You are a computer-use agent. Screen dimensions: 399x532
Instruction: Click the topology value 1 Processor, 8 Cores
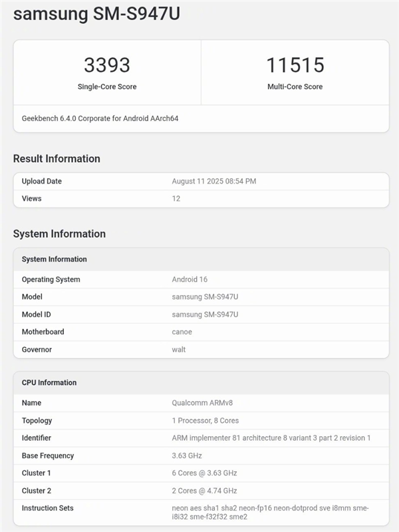(205, 420)
